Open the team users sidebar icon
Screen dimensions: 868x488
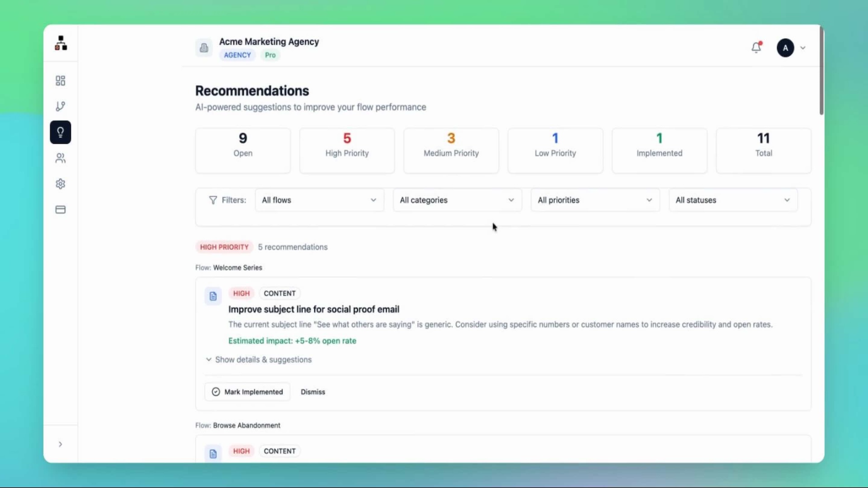click(60, 158)
